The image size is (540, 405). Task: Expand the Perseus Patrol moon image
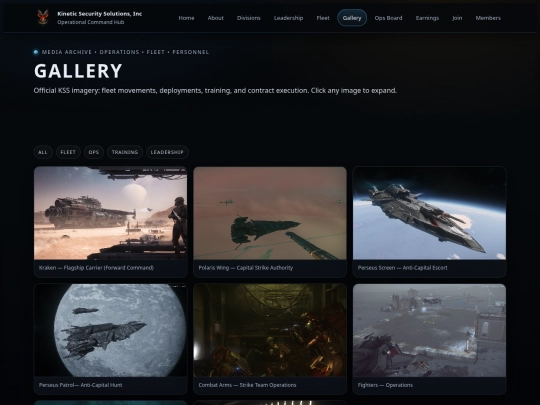coord(111,330)
